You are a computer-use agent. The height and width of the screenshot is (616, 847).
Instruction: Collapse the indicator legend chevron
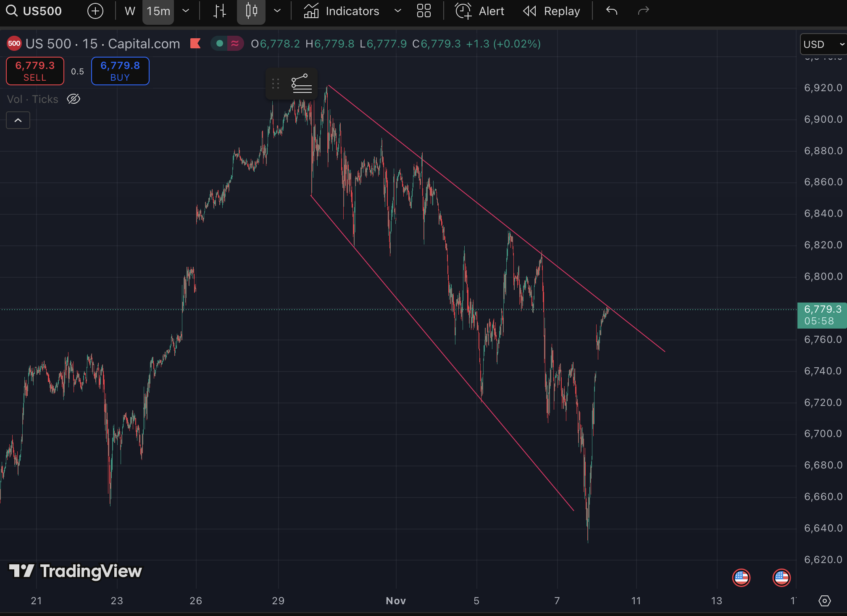click(18, 121)
